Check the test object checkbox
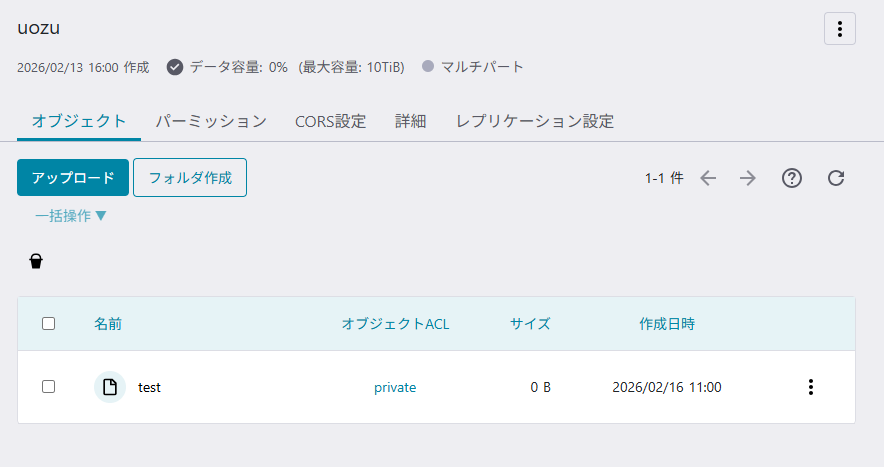The width and height of the screenshot is (884, 467). tap(48, 387)
